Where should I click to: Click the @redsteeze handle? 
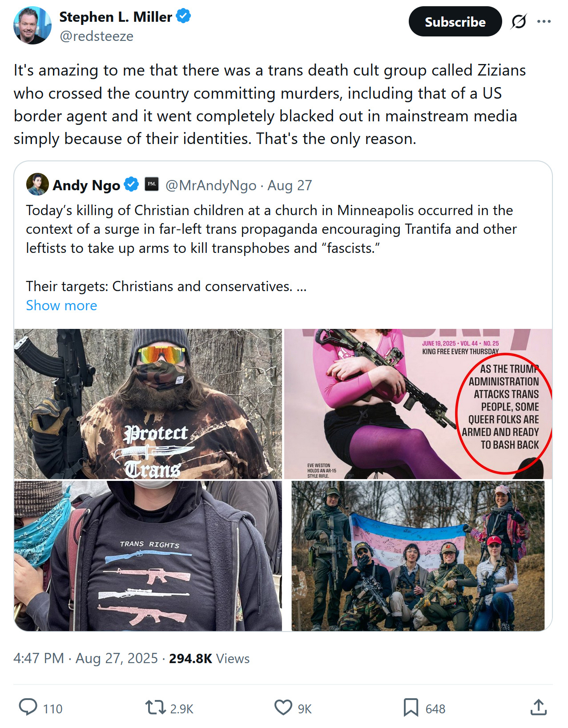point(97,36)
